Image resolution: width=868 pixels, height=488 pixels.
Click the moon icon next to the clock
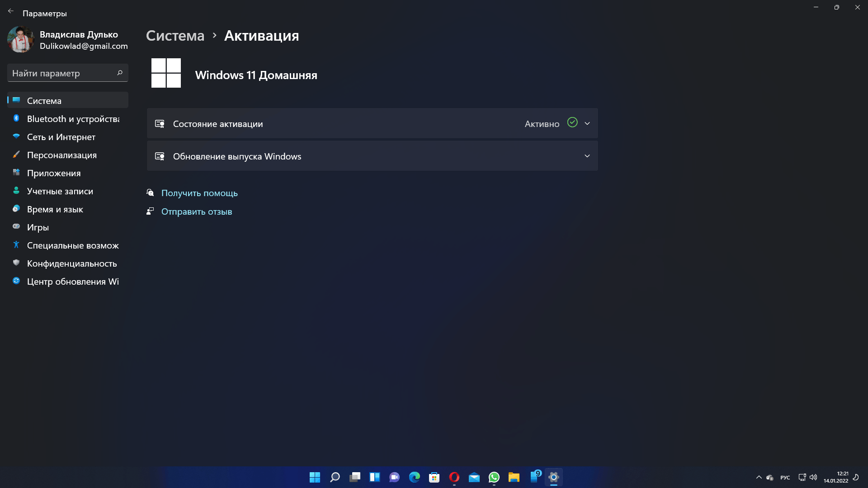click(856, 477)
